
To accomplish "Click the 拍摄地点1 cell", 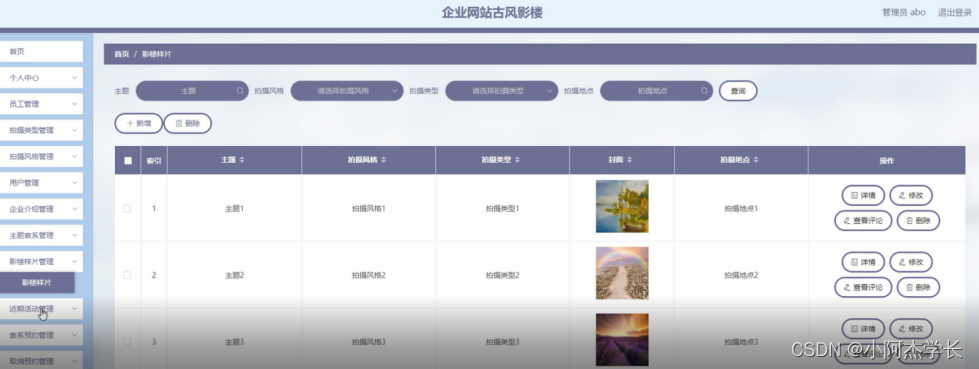I will tap(741, 209).
